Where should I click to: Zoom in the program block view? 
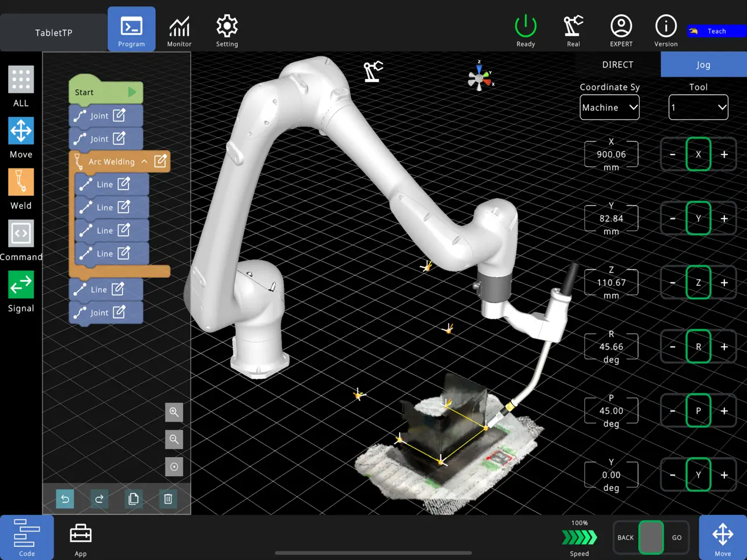tap(174, 412)
